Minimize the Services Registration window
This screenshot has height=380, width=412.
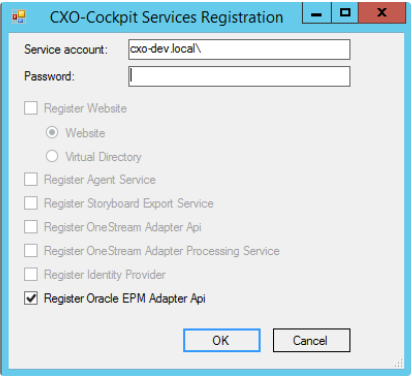click(x=317, y=13)
